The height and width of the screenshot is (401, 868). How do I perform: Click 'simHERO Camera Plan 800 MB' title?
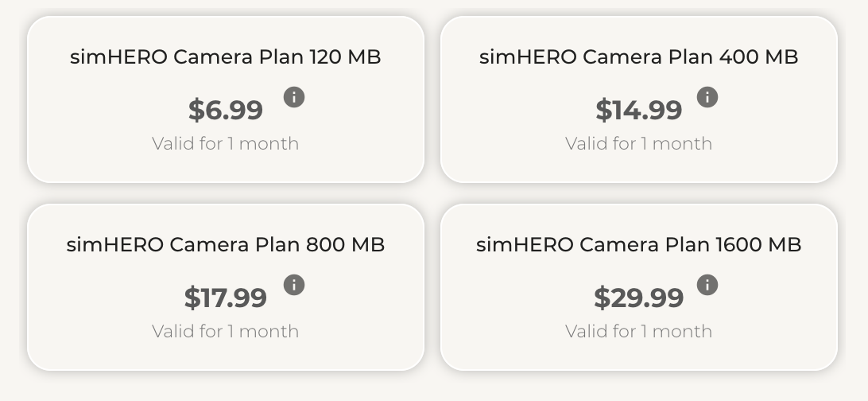(x=226, y=244)
